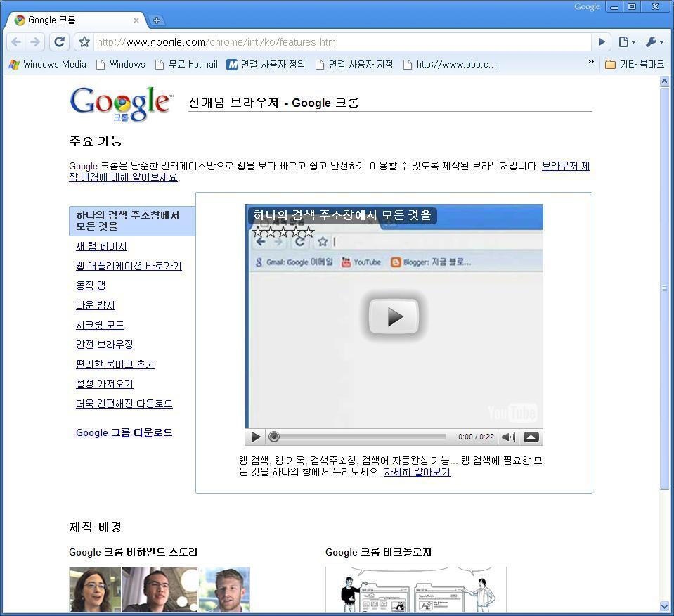Bookmark this page with the star icon
Viewport: 674px width, 616px height.
tap(84, 41)
